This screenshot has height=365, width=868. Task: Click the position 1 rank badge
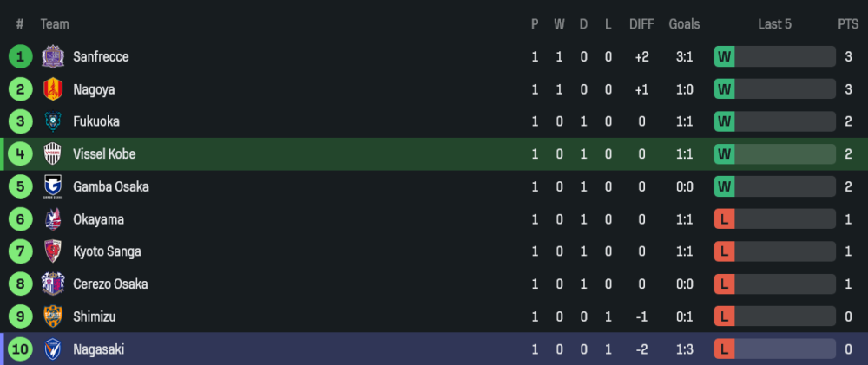(x=20, y=56)
